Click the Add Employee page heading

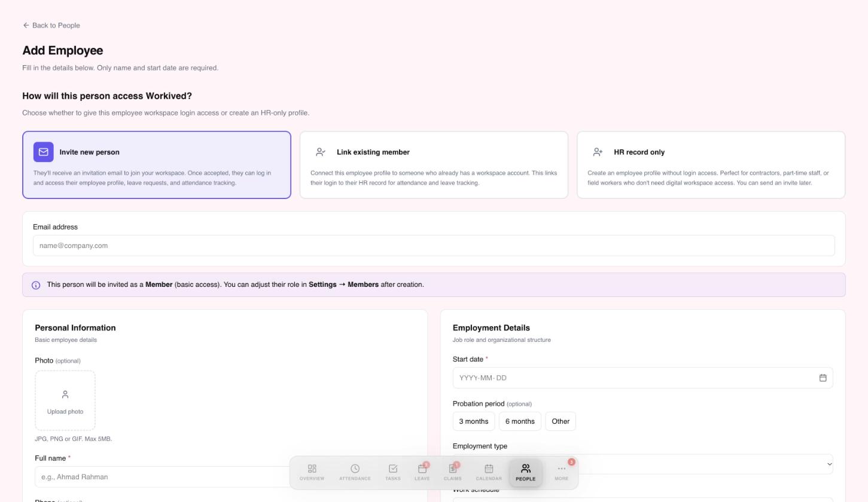tap(63, 51)
